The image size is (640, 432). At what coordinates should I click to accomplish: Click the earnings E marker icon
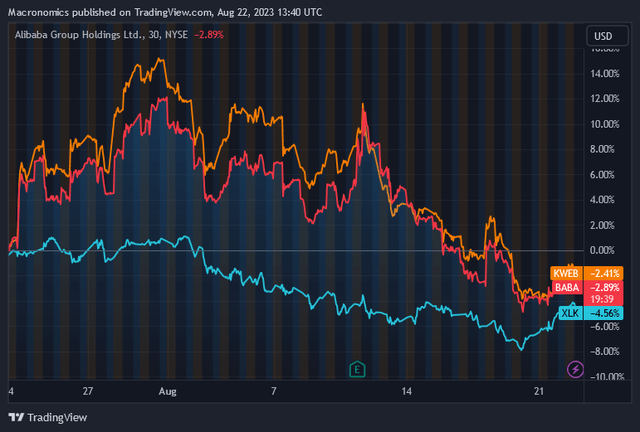click(x=357, y=370)
